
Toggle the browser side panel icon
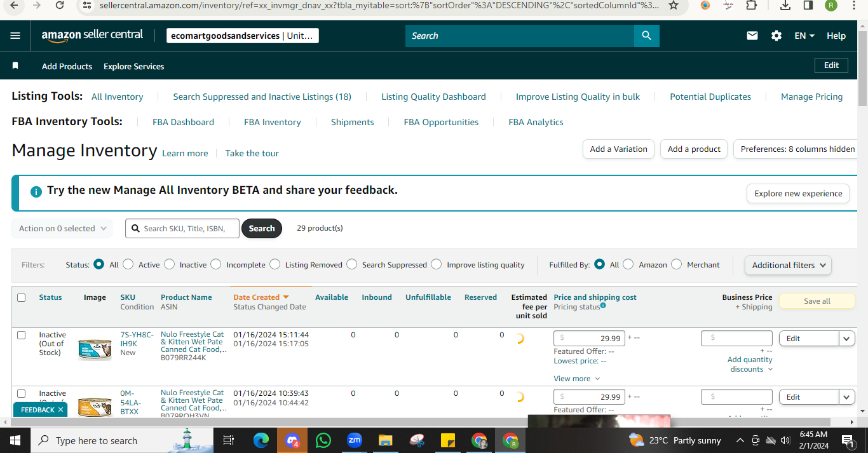(x=808, y=5)
